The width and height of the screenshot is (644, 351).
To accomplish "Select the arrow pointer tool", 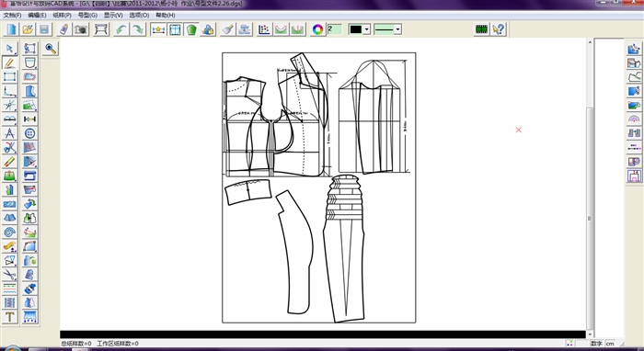I will coord(10,49).
